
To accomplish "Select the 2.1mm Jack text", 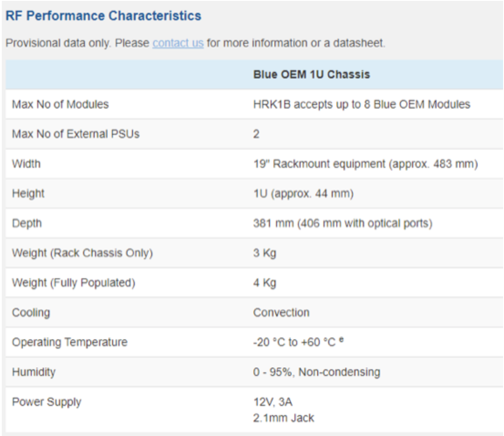I will [283, 418].
